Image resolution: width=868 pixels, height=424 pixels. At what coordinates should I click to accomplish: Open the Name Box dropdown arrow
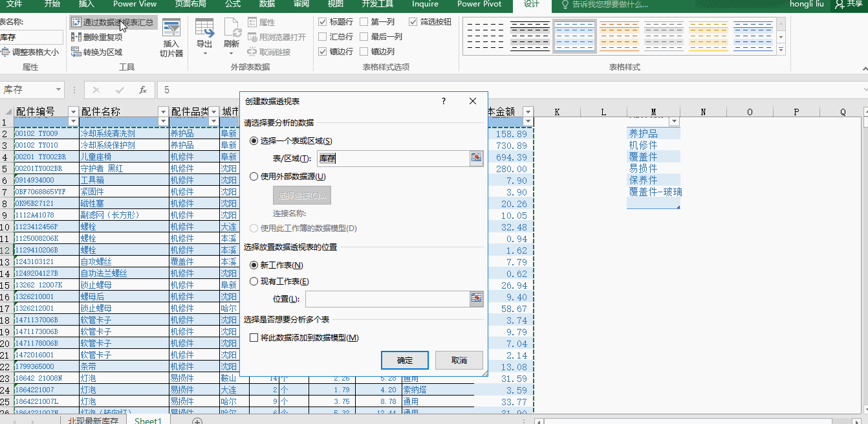(x=59, y=90)
